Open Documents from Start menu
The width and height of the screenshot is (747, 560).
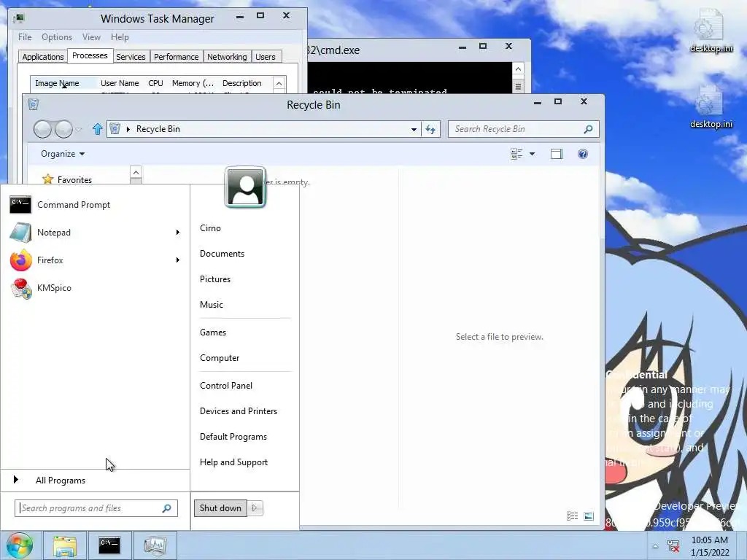pos(222,254)
